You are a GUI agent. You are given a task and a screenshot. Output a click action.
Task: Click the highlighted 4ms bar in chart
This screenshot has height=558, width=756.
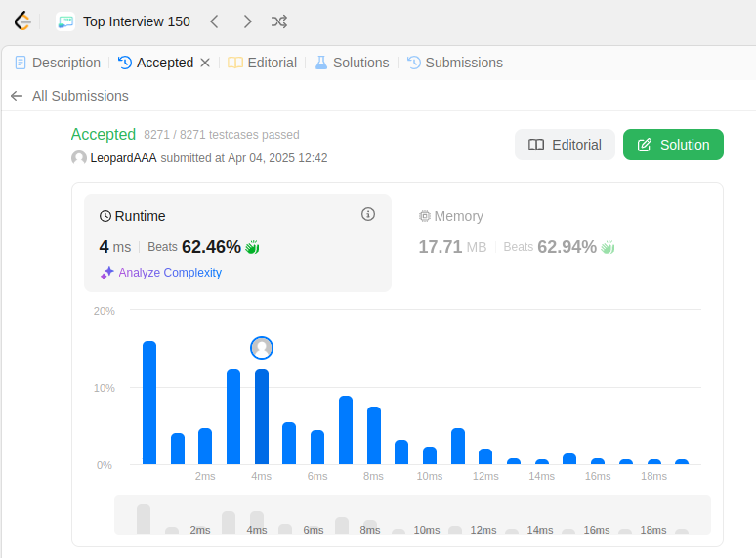coord(262,416)
